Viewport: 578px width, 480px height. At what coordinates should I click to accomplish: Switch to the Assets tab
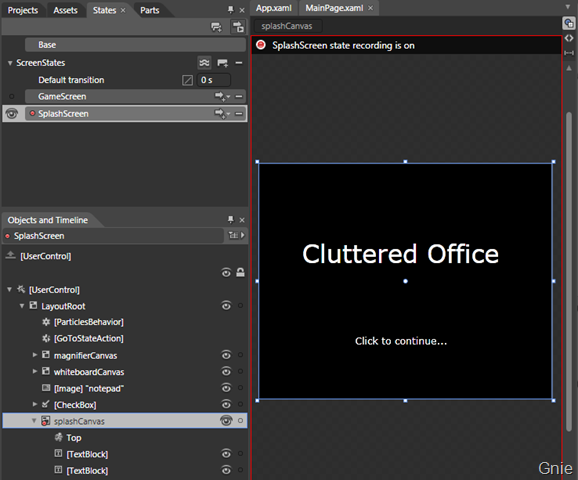point(65,10)
